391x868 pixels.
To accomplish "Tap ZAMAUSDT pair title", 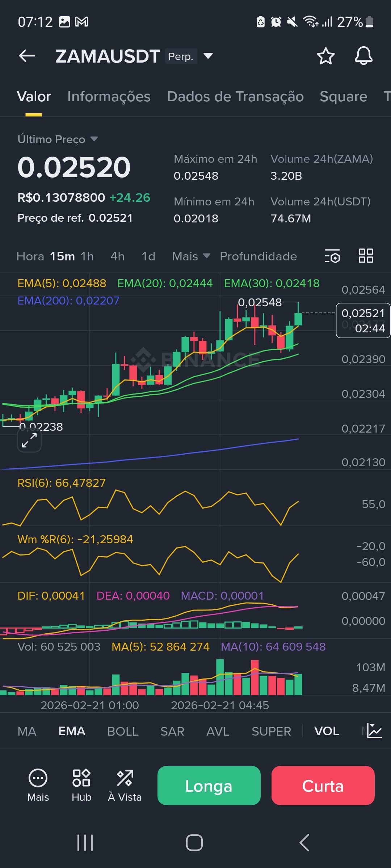I will (x=108, y=56).
